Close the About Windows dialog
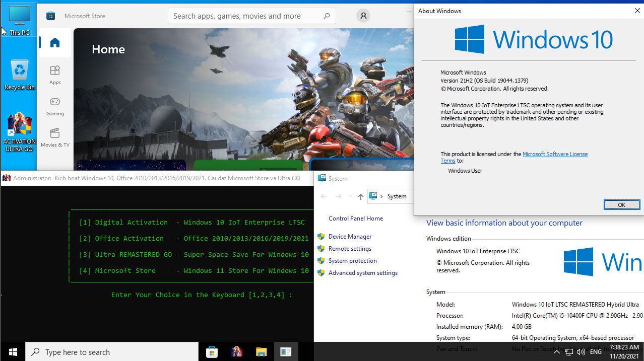 point(637,11)
